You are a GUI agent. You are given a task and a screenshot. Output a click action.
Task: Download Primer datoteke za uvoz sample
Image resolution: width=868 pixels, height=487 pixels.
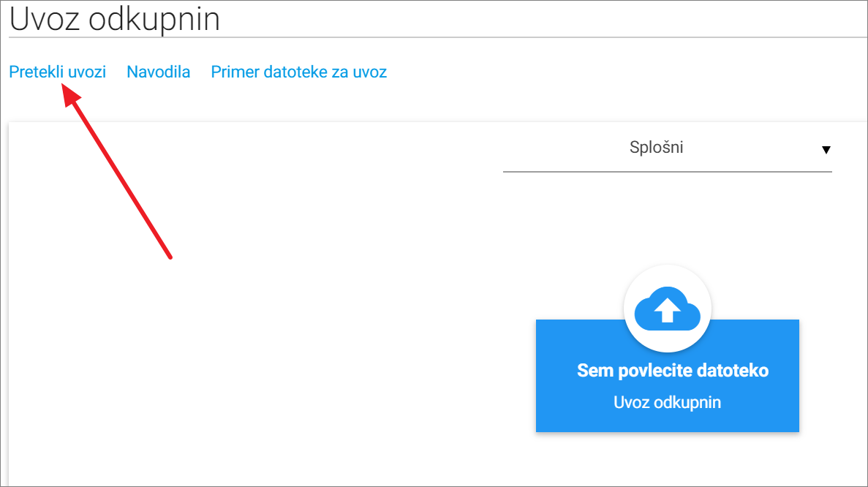tap(299, 72)
